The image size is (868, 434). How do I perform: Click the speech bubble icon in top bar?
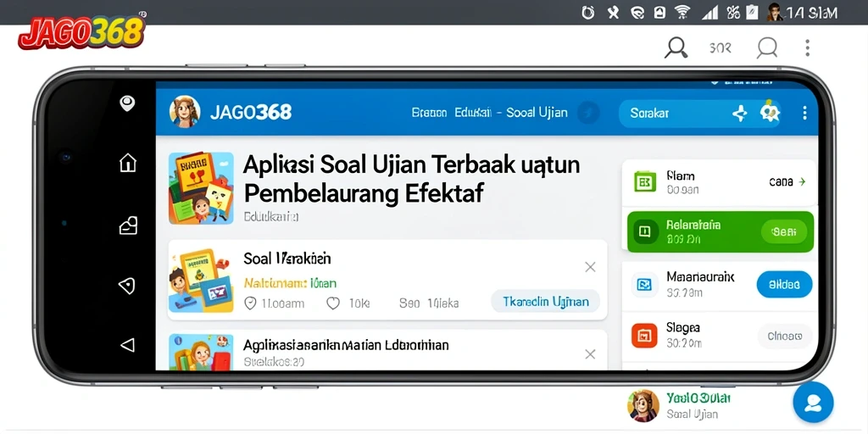point(767,48)
